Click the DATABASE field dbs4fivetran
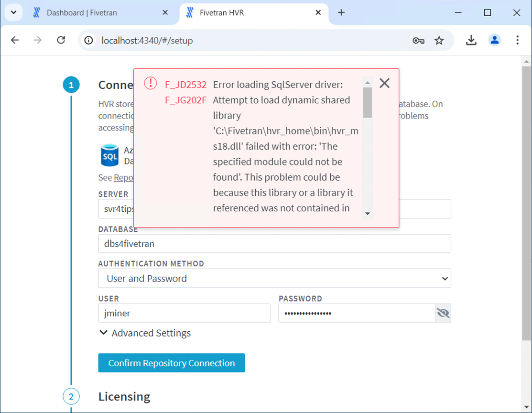532x413 pixels. 274,244
